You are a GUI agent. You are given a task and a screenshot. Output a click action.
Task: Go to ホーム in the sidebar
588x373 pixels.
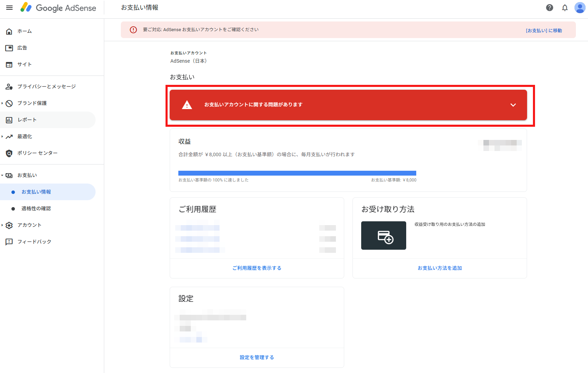[25, 31]
